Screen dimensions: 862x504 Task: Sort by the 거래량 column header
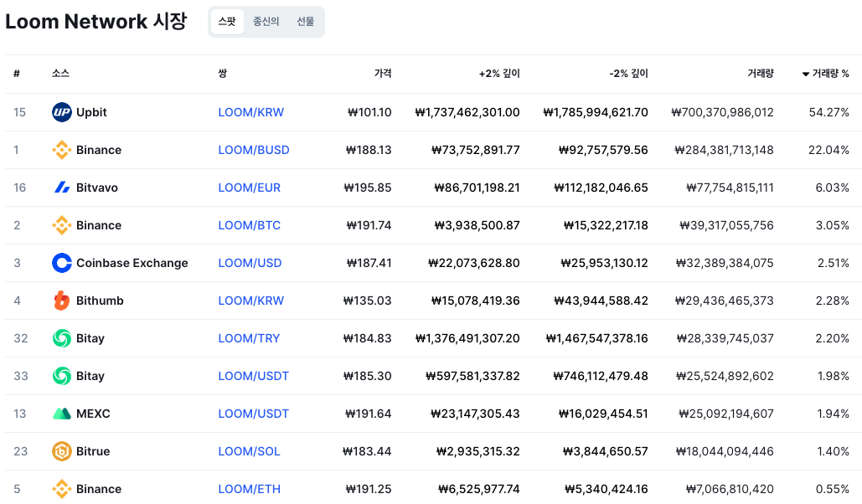click(x=761, y=73)
